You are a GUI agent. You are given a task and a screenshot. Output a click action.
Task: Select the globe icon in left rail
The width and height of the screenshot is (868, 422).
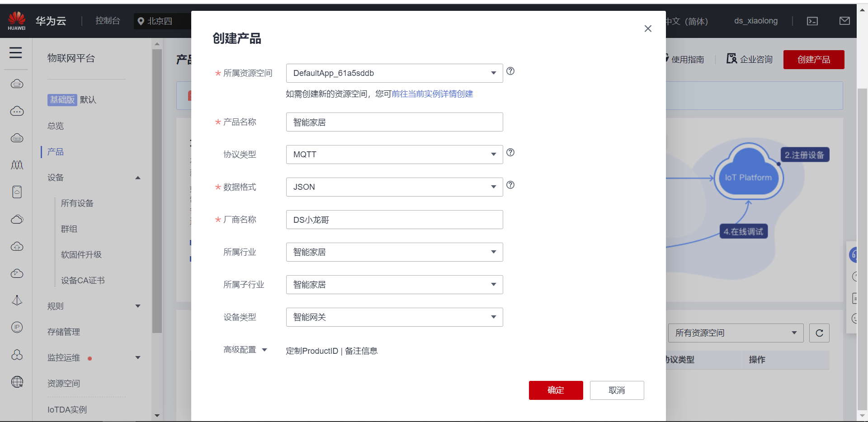coord(17,382)
